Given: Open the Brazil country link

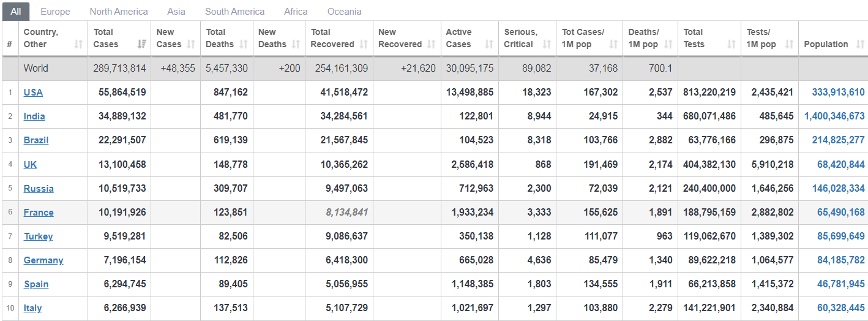Looking at the screenshot, I should [36, 140].
